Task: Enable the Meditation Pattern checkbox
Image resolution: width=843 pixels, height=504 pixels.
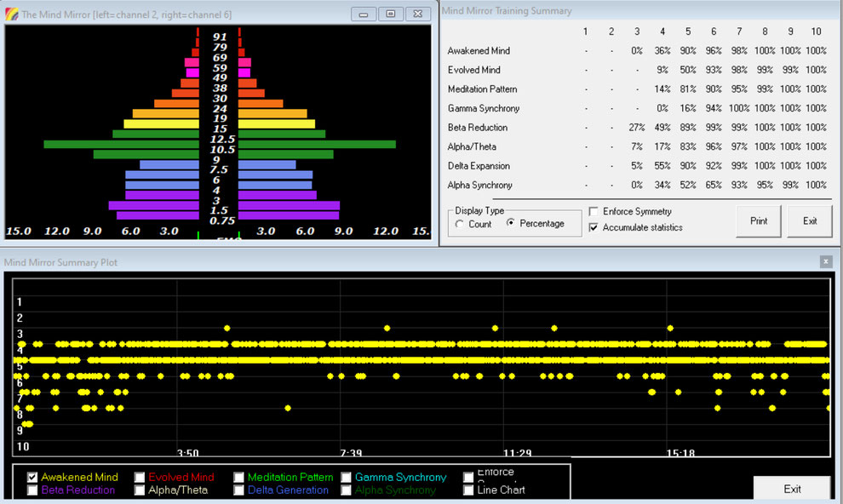Action: (x=239, y=478)
